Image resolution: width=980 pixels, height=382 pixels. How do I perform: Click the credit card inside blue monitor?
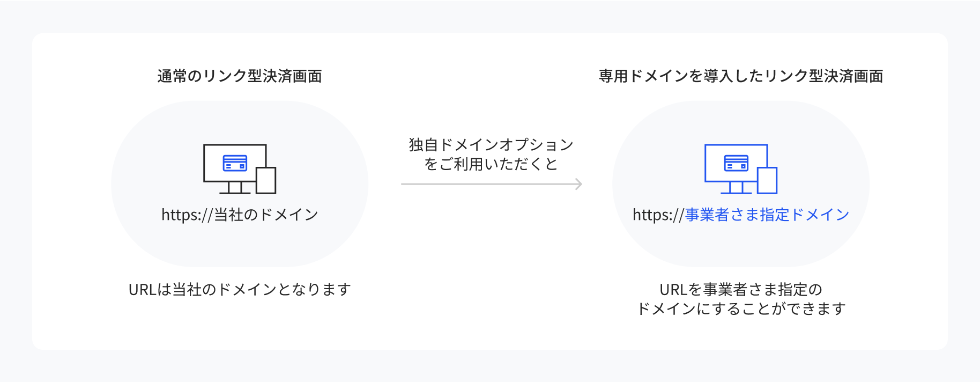[736, 163]
